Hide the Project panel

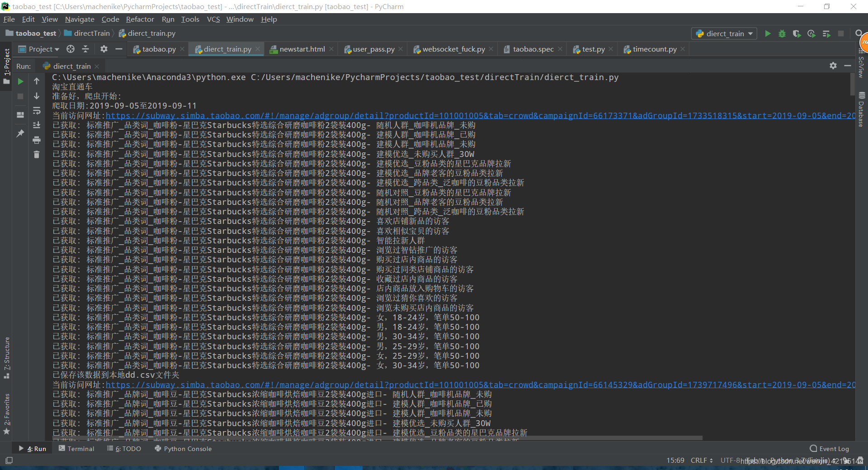[119, 49]
